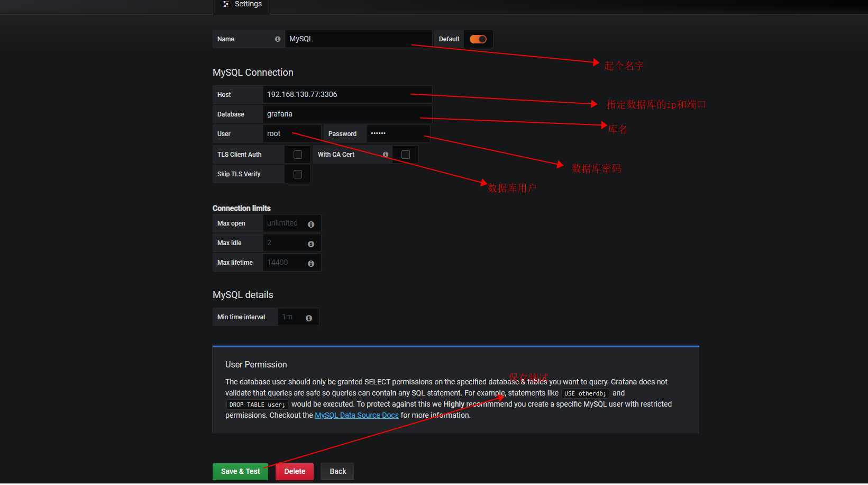
Task: Click the Max idle input field
Action: pyautogui.click(x=292, y=243)
